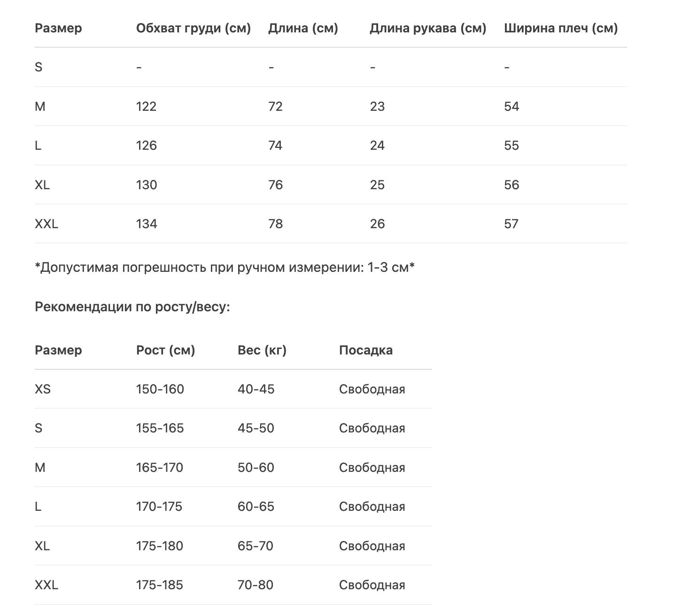Click the "Размер" header in the measurements table
Screen dimensions: 682x616
click(58, 28)
